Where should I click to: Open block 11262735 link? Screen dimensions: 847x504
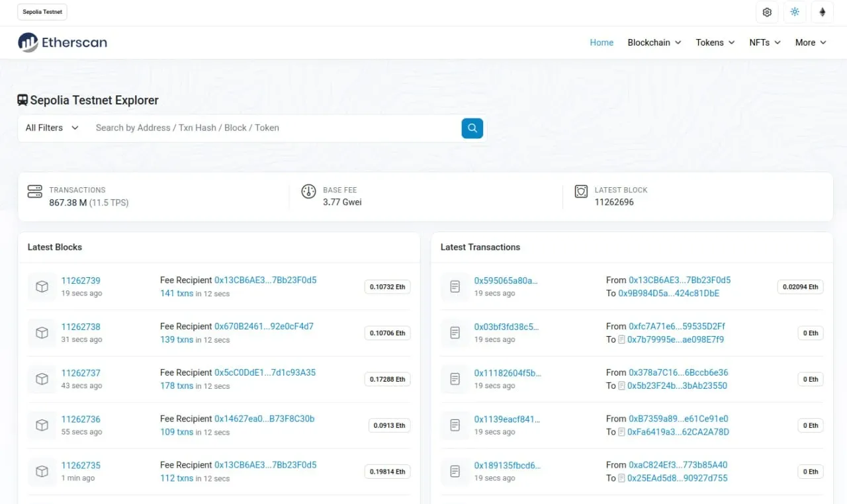81,466
